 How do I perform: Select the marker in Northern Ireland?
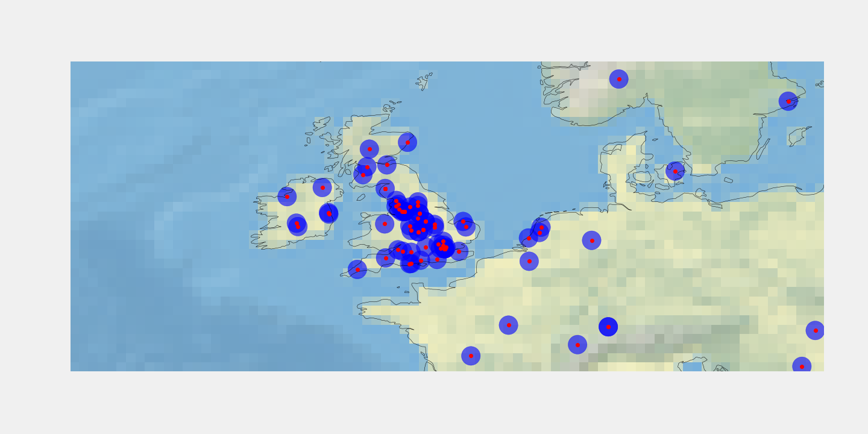point(322,187)
